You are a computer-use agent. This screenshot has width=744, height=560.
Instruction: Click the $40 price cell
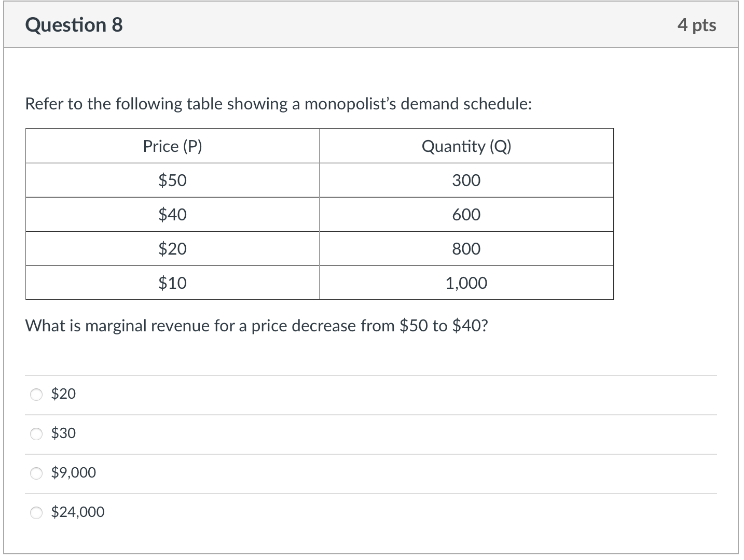(x=172, y=215)
